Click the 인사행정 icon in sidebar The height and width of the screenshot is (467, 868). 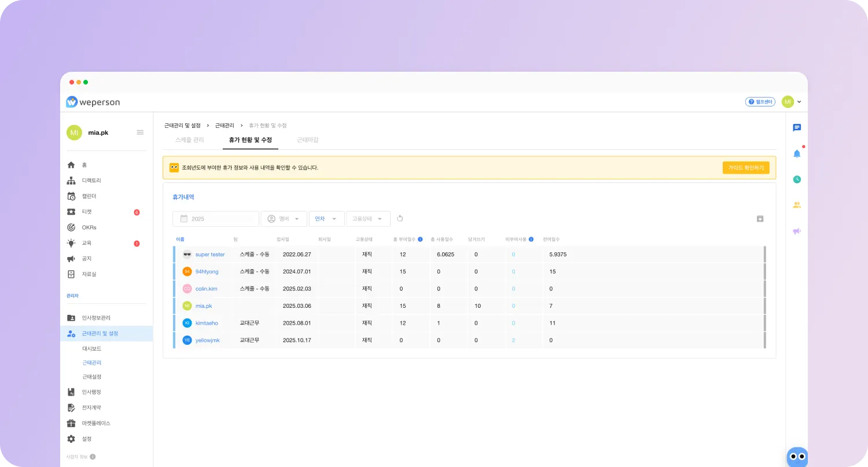(x=71, y=392)
